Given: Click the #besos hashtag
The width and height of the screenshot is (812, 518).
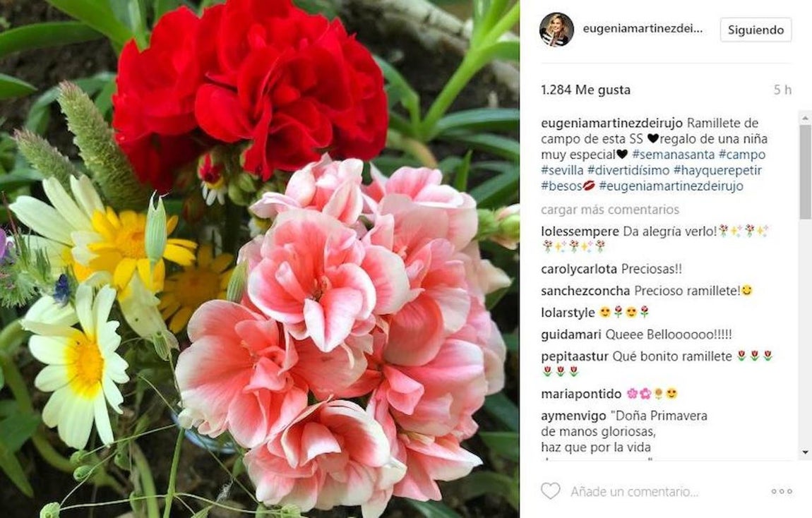Looking at the screenshot, I should pyautogui.click(x=562, y=186).
